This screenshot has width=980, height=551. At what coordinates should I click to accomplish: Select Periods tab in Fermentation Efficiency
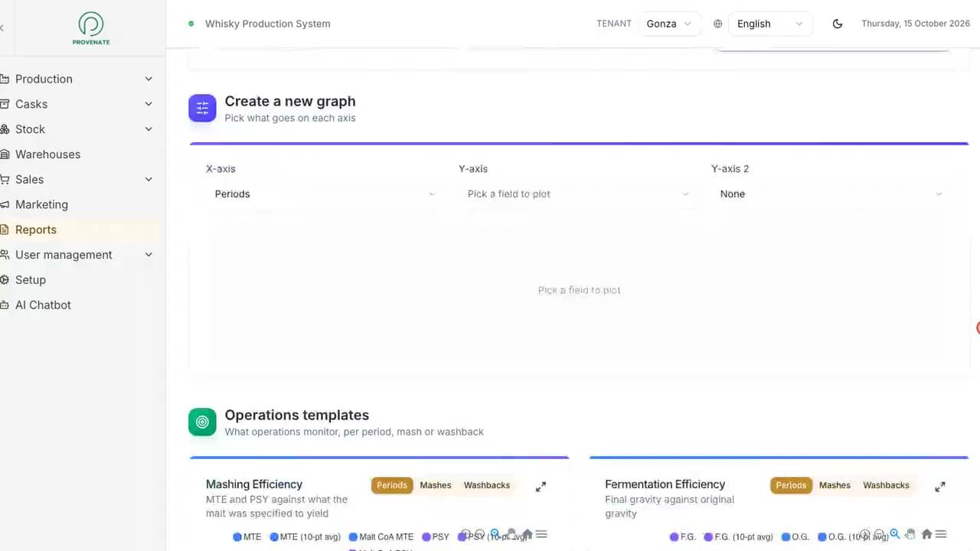(x=791, y=485)
